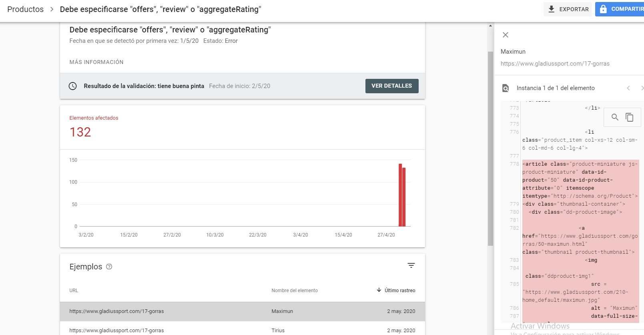Viewport: 644px width, 335px height.
Task: Copy the code snippet to clipboard
Action: pyautogui.click(x=630, y=117)
